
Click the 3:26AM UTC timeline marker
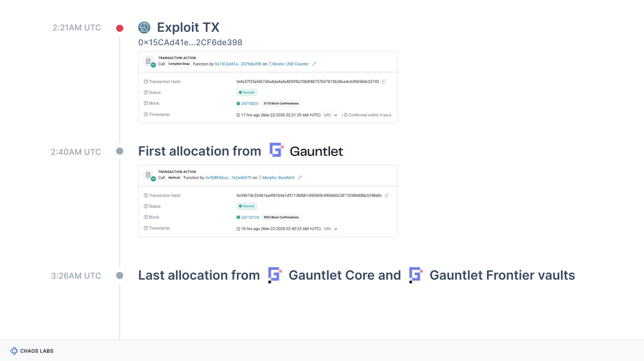tap(120, 275)
